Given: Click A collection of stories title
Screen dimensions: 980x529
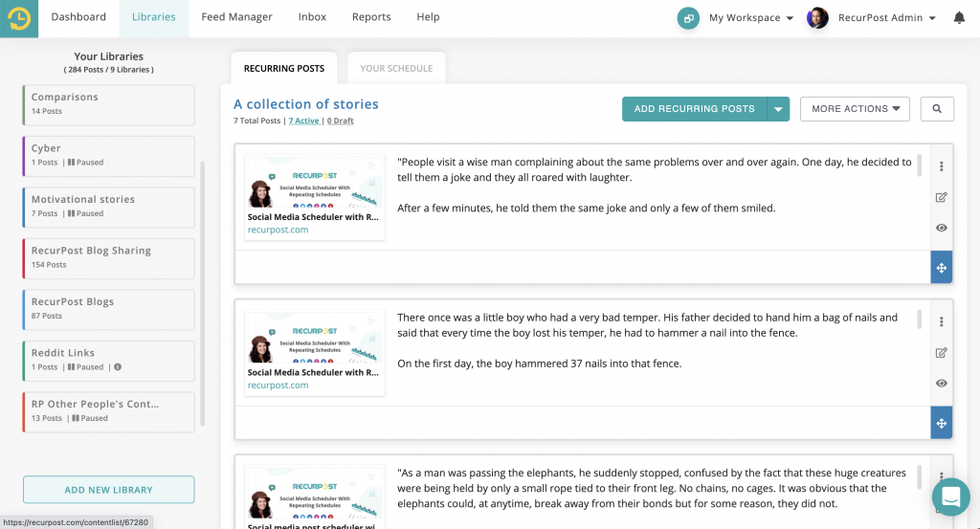Looking at the screenshot, I should tap(306, 104).
